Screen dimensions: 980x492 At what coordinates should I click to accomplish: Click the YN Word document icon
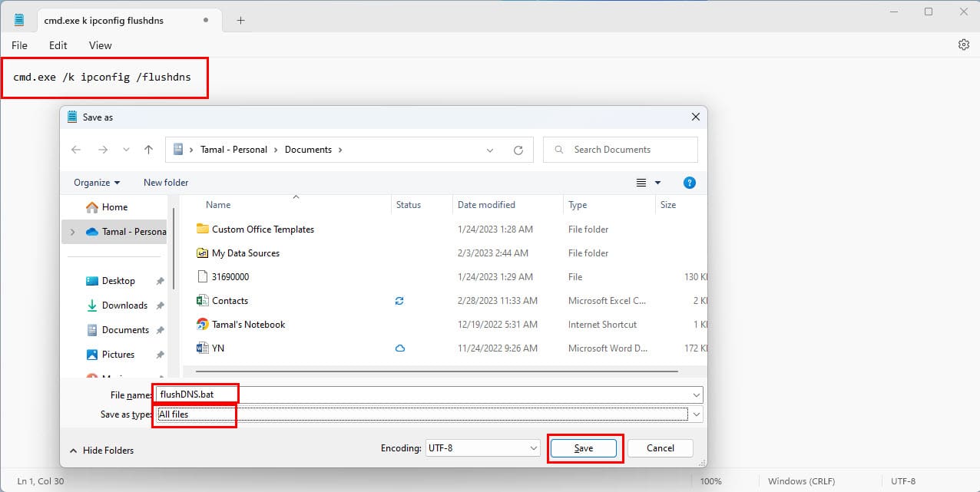(203, 348)
